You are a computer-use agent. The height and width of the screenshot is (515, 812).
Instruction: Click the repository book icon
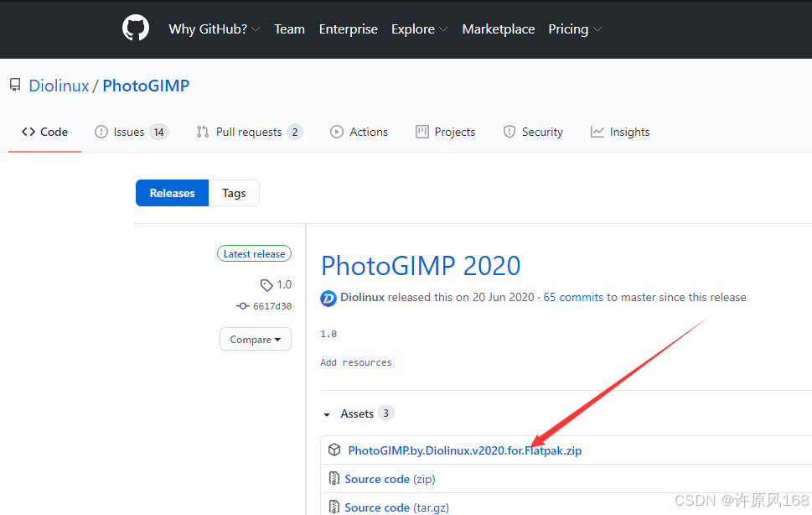point(15,86)
